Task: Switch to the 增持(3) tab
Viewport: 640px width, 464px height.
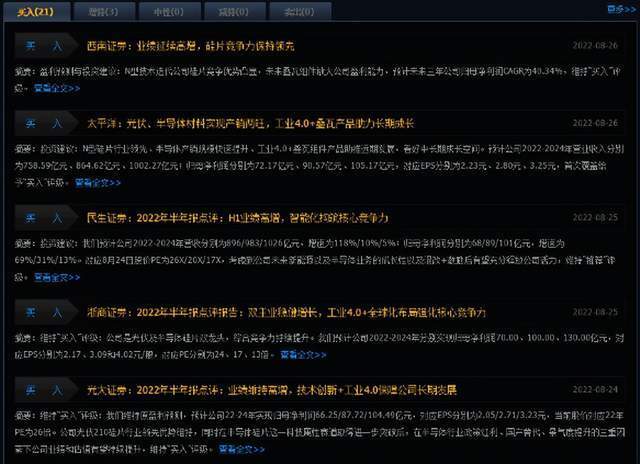Action: [103, 11]
